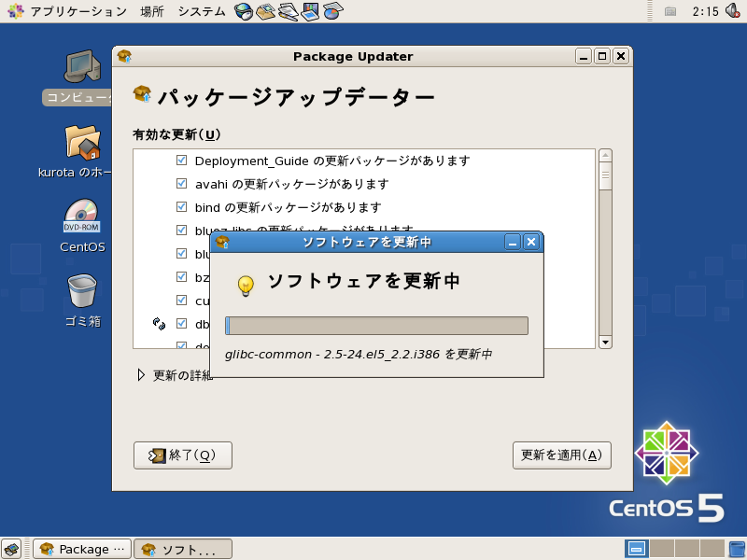Select the bind update row text
This screenshot has width=747, height=560.
tap(289, 207)
